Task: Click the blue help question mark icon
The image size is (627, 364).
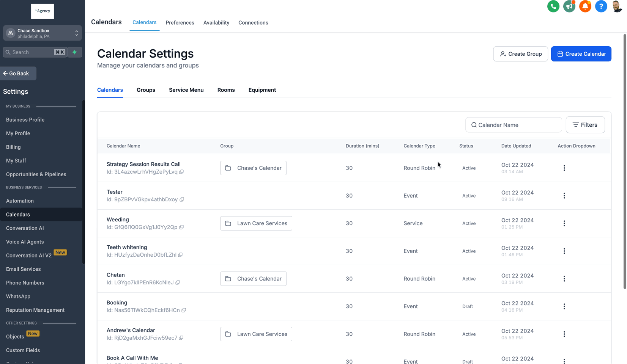Action: 601,6
